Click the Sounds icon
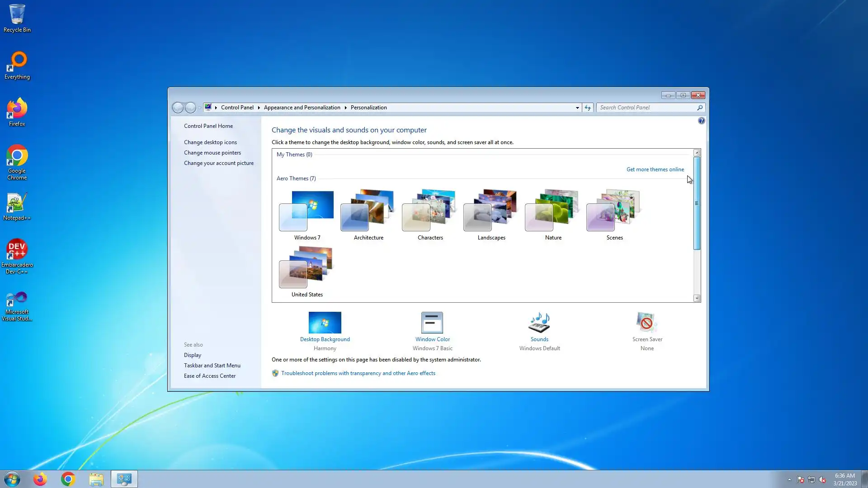This screenshot has height=488, width=868. point(539,323)
